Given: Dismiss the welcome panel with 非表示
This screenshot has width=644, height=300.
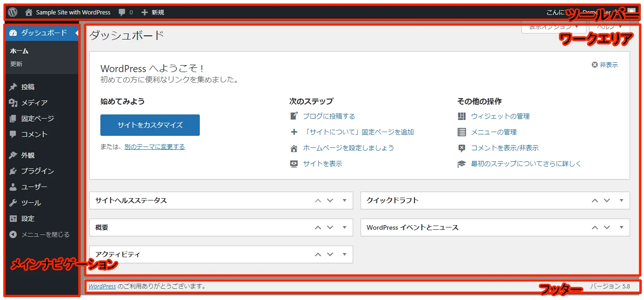Looking at the screenshot, I should pyautogui.click(x=605, y=65).
